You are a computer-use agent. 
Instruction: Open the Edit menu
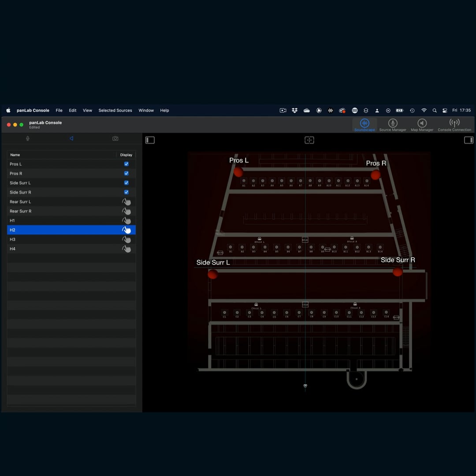(x=73, y=111)
